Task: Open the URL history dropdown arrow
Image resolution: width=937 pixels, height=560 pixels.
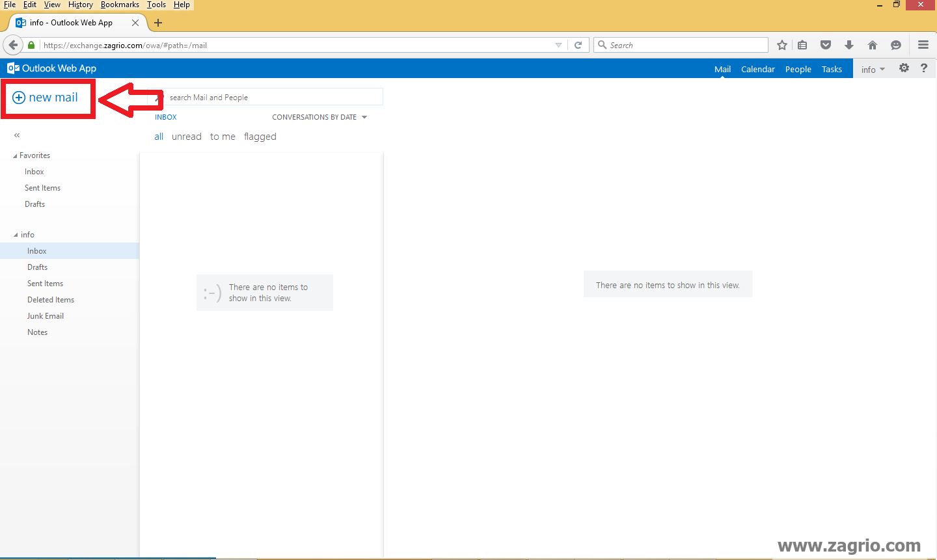Action: tap(558, 45)
